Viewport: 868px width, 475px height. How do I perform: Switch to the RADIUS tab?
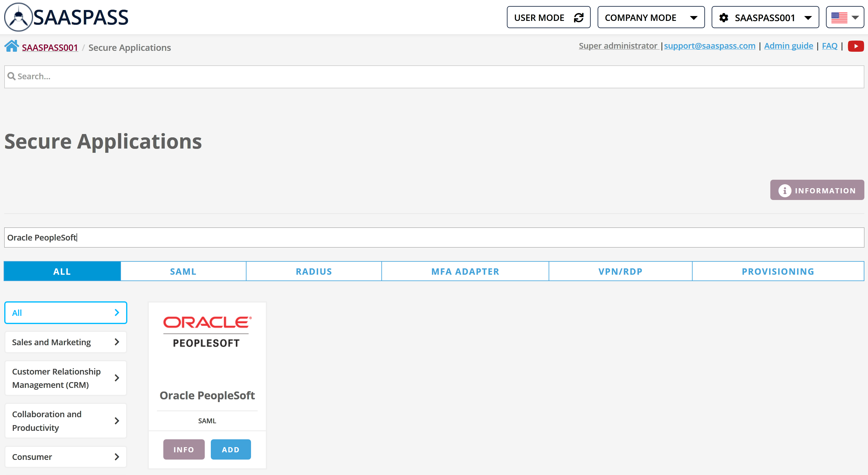click(313, 271)
